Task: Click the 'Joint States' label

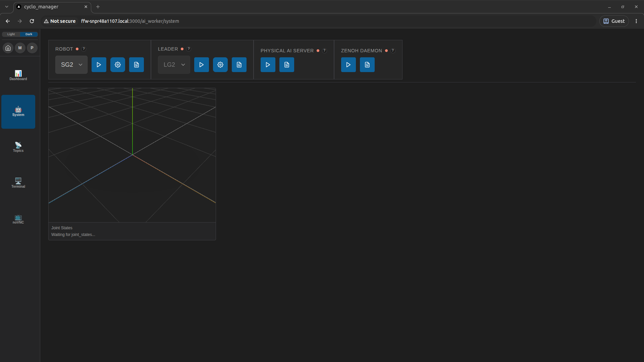Action: pyautogui.click(x=62, y=228)
